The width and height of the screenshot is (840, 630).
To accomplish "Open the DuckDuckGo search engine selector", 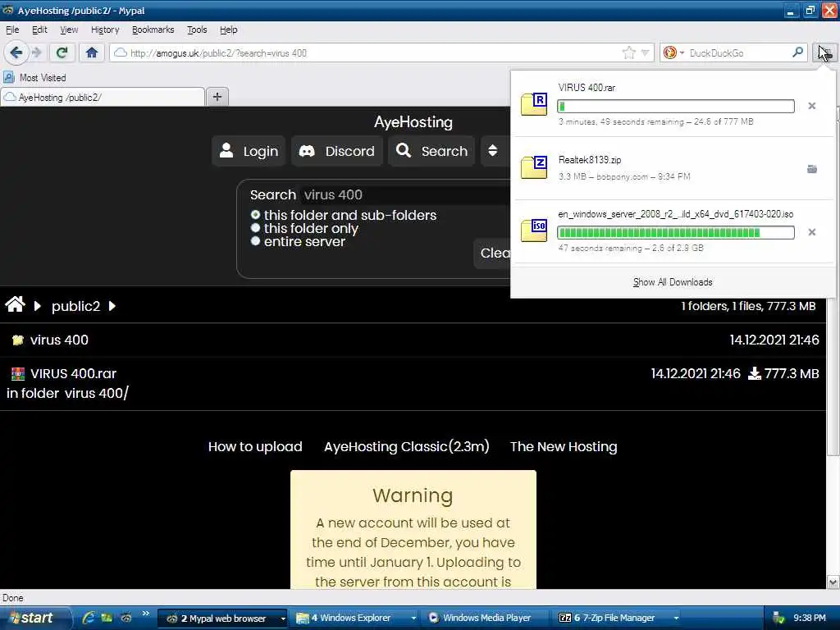I will coord(673,52).
